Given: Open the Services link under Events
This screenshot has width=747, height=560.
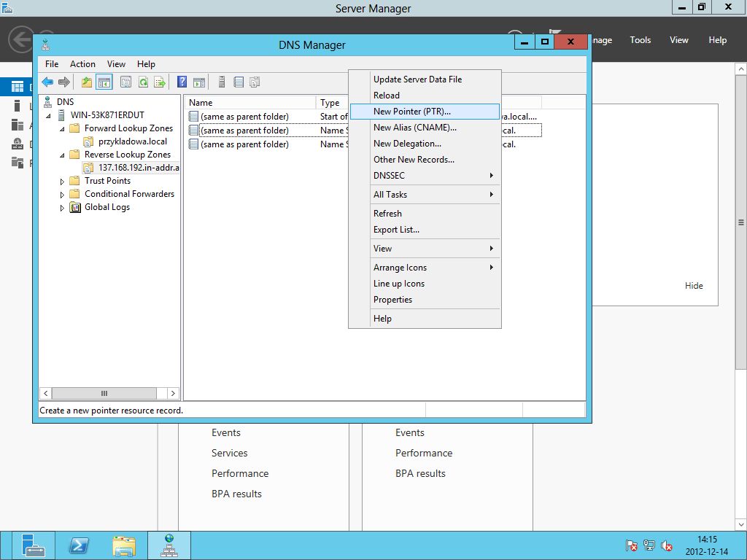Looking at the screenshot, I should [x=229, y=453].
